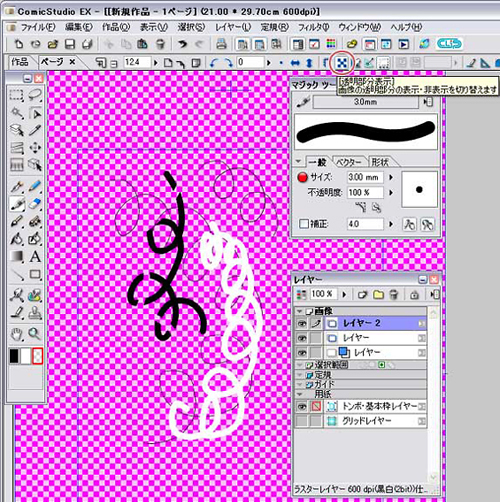The width and height of the screenshot is (500, 502).
Task: Click the printer icon in the toolbar
Action: 222,44
